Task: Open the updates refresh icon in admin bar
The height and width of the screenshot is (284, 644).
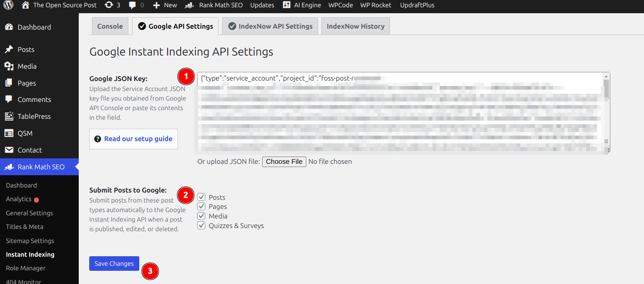Action: (x=109, y=5)
